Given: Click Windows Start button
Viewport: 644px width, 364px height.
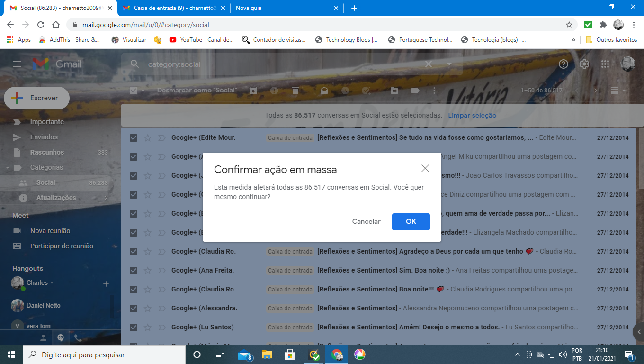Looking at the screenshot, I should click(x=11, y=355).
